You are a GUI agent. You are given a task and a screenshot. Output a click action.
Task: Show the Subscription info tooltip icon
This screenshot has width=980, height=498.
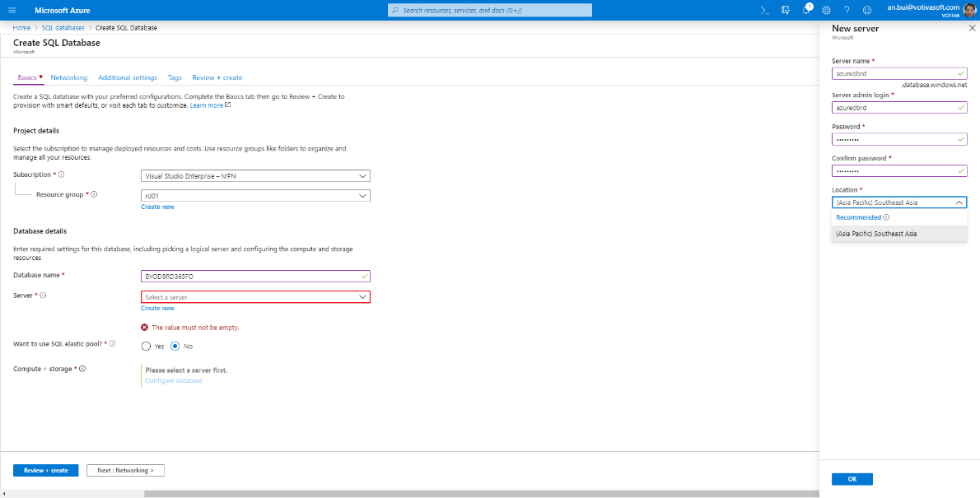click(x=62, y=175)
